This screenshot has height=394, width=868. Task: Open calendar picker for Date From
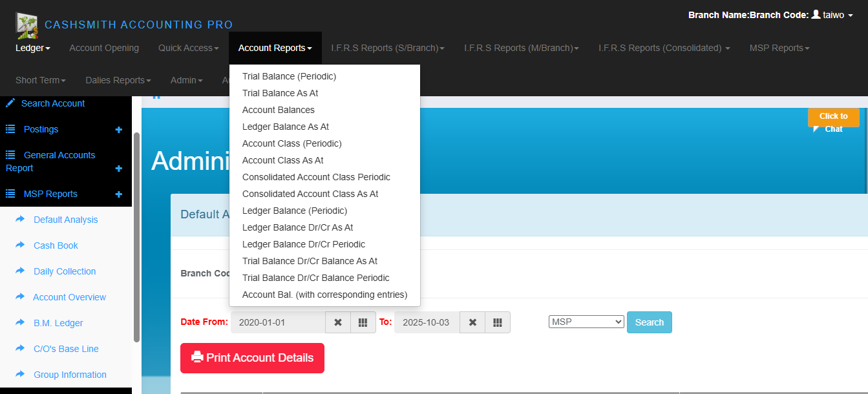[x=363, y=322]
